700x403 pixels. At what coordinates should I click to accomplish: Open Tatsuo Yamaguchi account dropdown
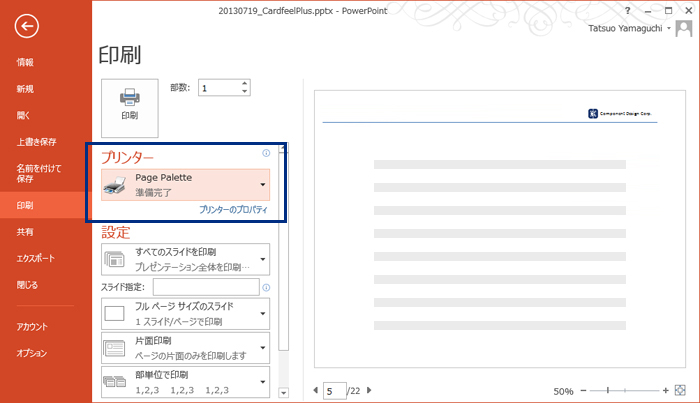tap(629, 28)
